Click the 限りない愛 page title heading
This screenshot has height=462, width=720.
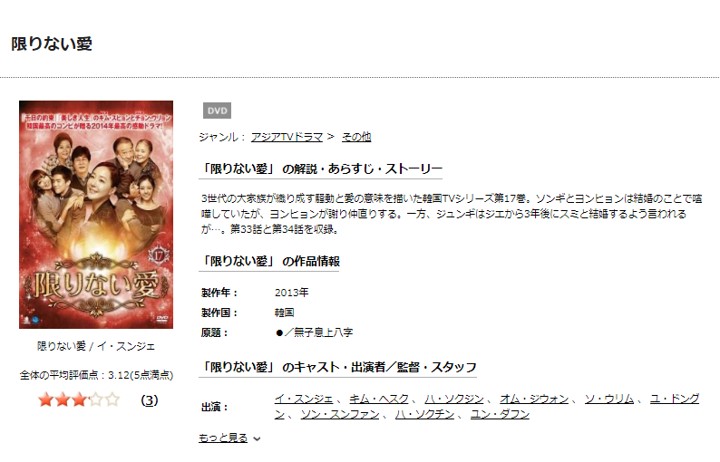[x=52, y=44]
